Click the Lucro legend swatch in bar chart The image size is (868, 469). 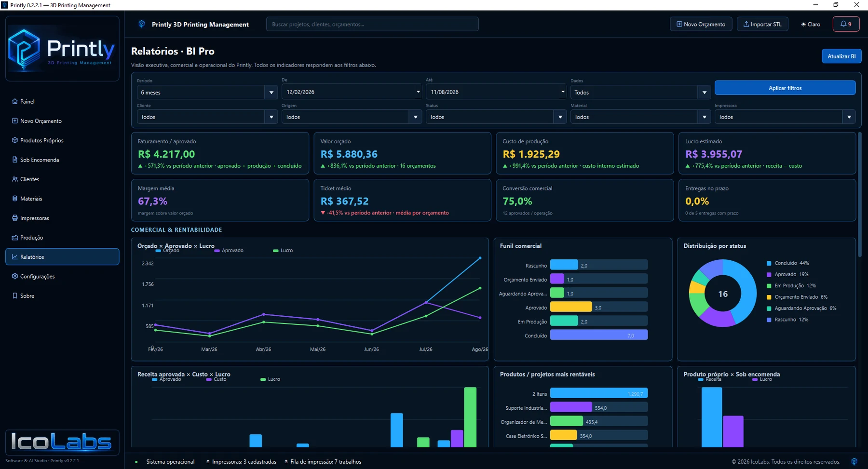263,379
